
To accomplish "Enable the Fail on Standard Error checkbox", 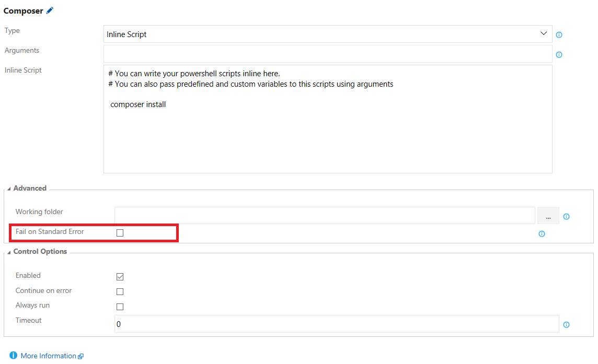I will [120, 233].
